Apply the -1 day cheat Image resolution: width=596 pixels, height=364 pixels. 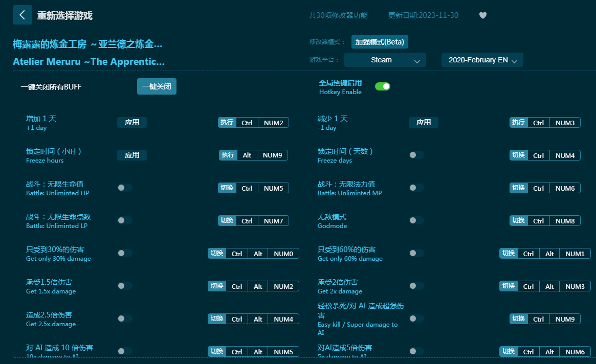click(423, 122)
